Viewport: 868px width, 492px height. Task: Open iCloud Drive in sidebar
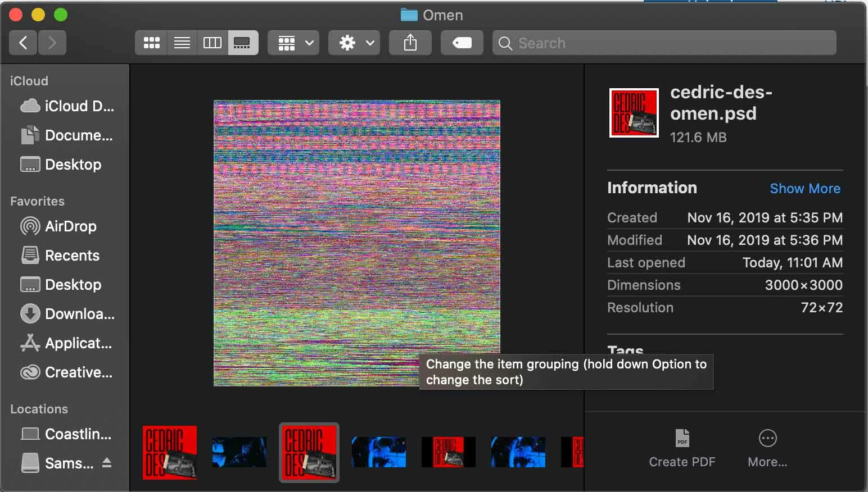click(x=67, y=106)
